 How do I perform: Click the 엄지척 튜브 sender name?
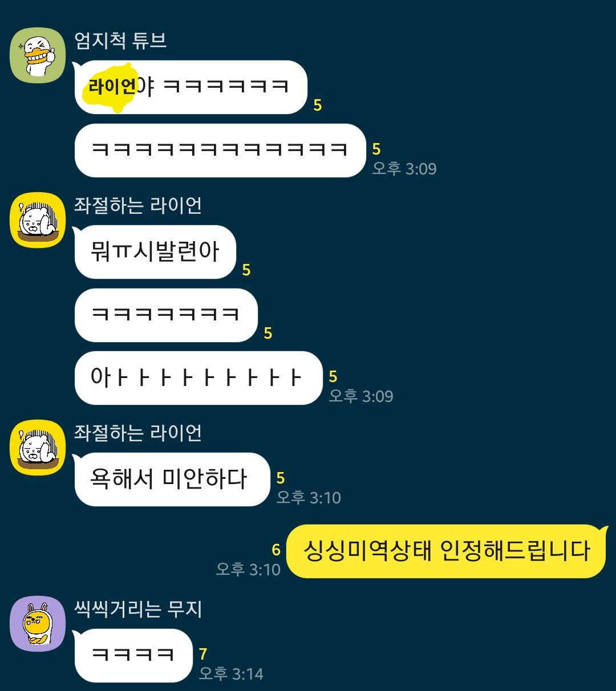(x=120, y=40)
